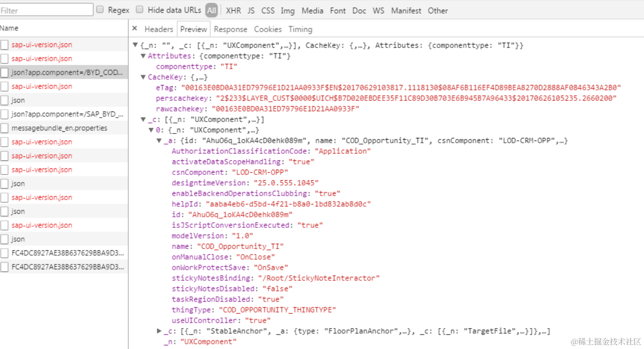Switch to the Timing tab

point(300,29)
